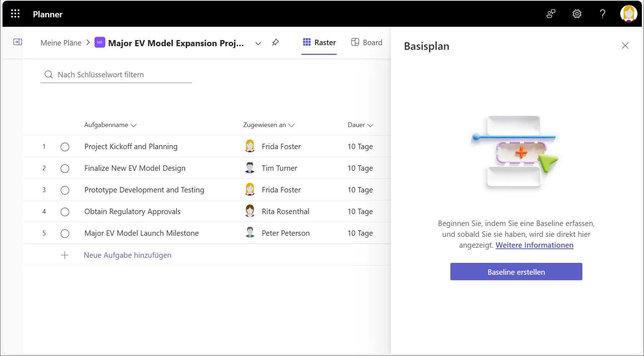This screenshot has width=644, height=356.
Task: Click Peter Peterson assignee name
Action: coord(286,233)
